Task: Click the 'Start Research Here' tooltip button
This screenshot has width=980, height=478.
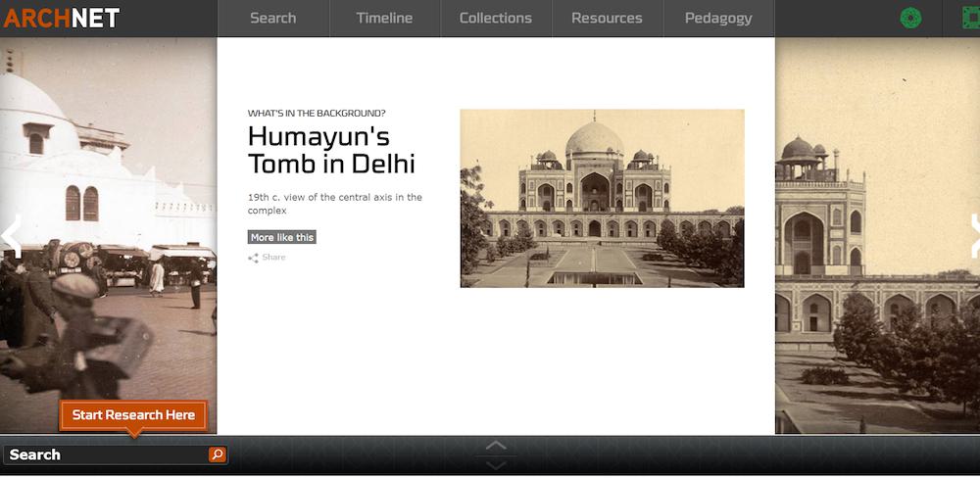Action: click(133, 415)
